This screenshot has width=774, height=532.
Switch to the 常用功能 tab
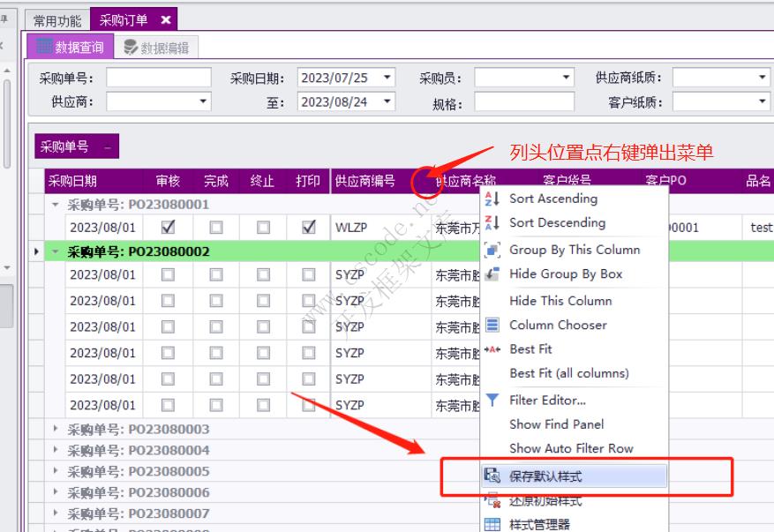coord(57,18)
